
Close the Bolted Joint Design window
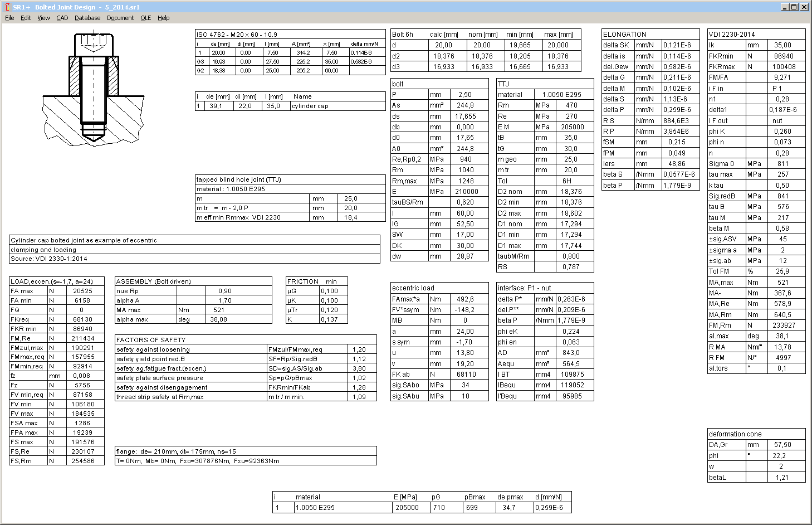click(x=804, y=7)
